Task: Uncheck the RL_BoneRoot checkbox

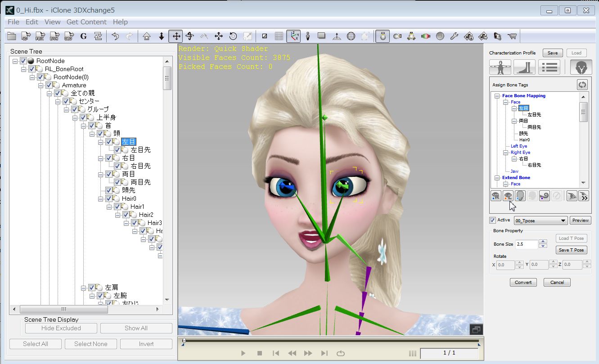Action: 32,69
